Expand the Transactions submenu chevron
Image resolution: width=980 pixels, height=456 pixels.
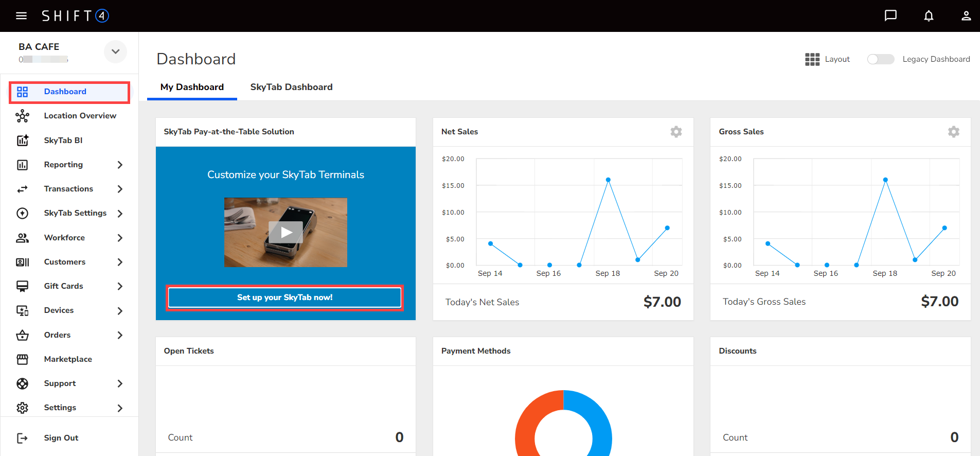coord(120,189)
